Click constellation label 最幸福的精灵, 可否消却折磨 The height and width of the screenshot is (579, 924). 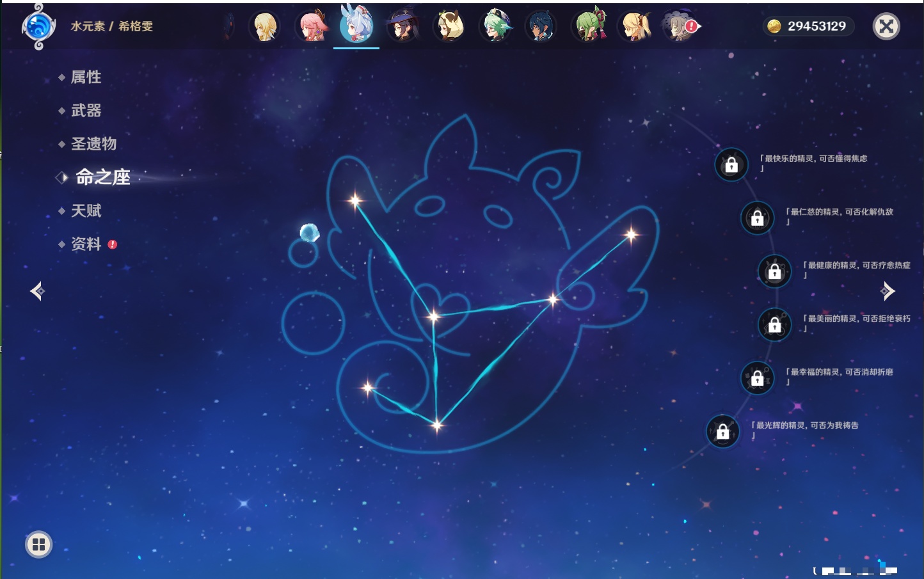point(840,376)
